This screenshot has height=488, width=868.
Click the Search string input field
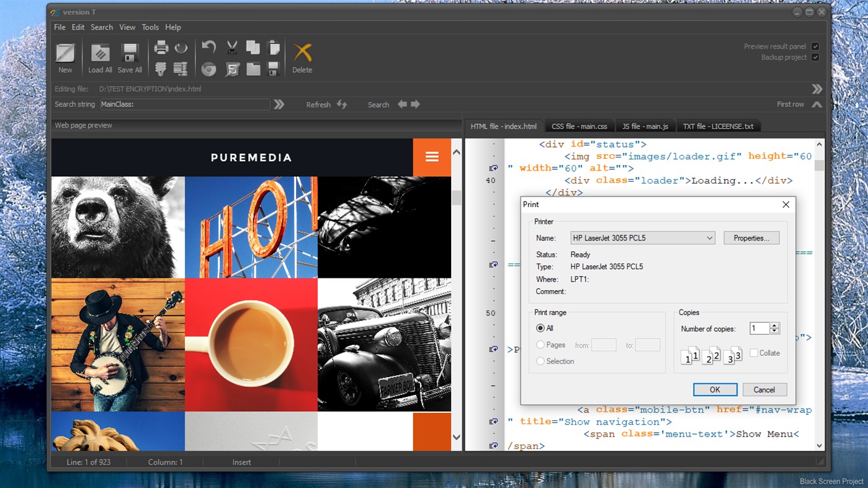[185, 105]
